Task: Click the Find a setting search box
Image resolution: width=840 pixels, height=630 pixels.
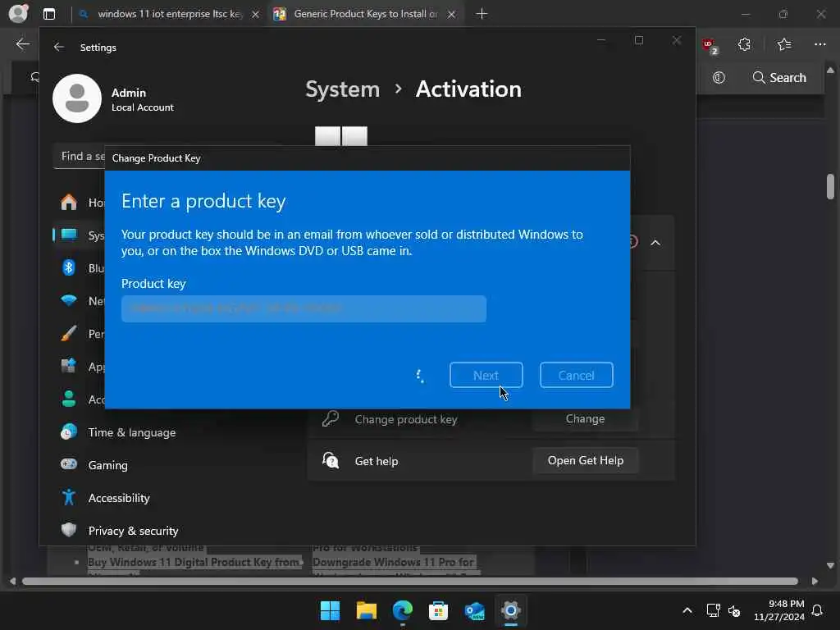Action: point(80,157)
